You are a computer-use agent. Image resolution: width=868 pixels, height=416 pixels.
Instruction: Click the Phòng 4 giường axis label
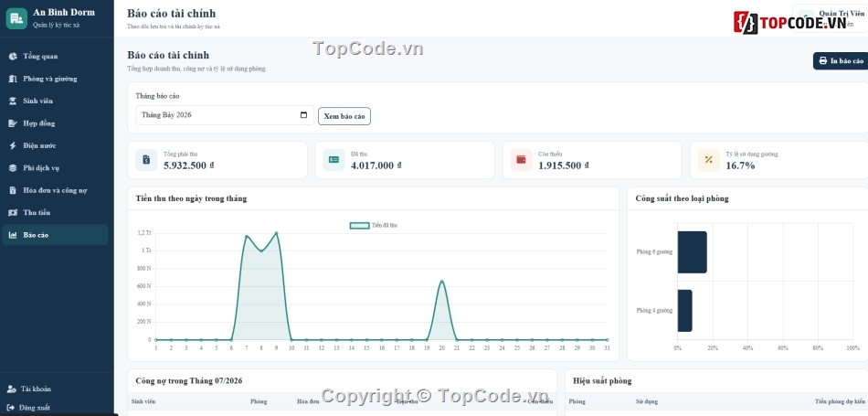click(654, 311)
